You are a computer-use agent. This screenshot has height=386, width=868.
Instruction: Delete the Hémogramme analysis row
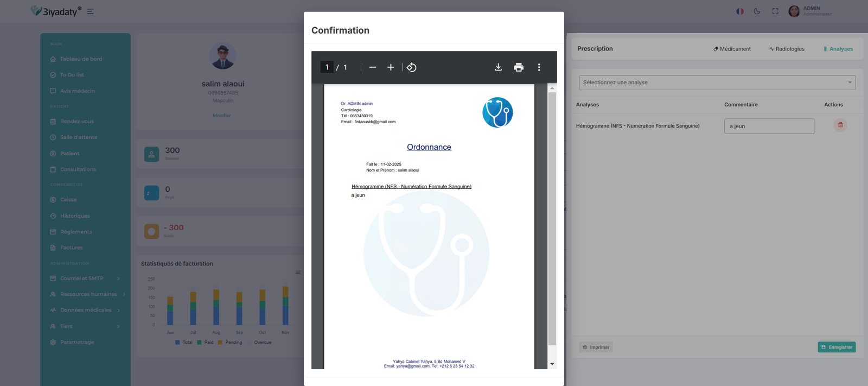click(x=840, y=125)
